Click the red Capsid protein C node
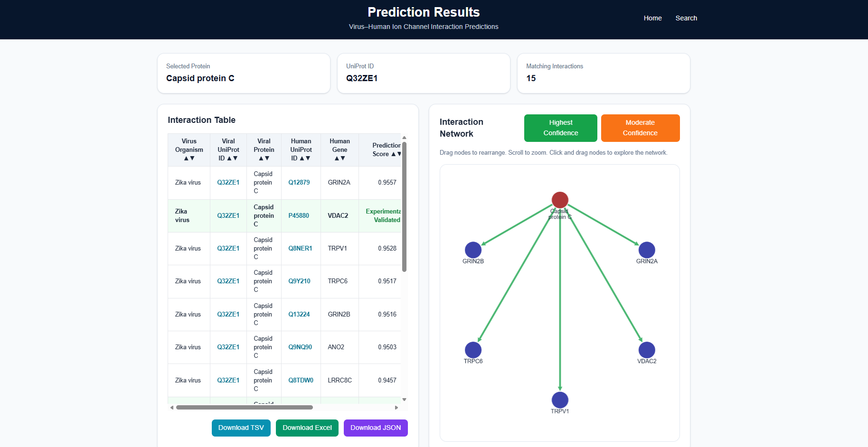The image size is (868, 447). tap(560, 200)
